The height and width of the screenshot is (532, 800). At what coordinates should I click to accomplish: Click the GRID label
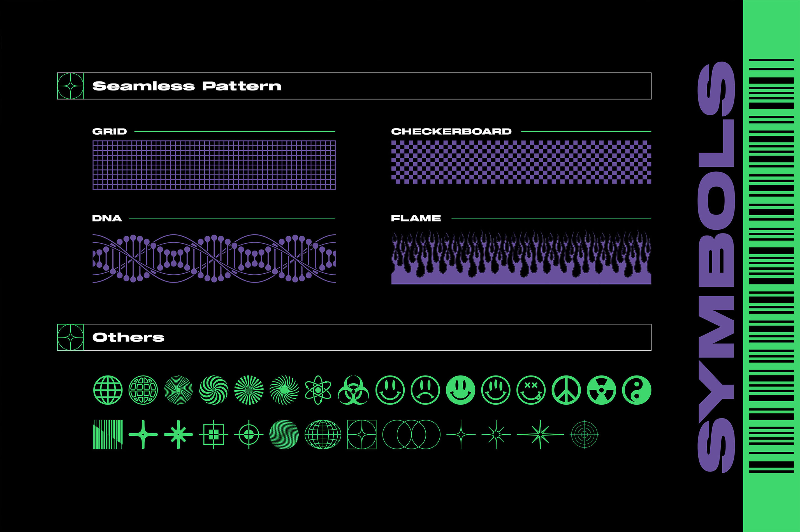109,131
